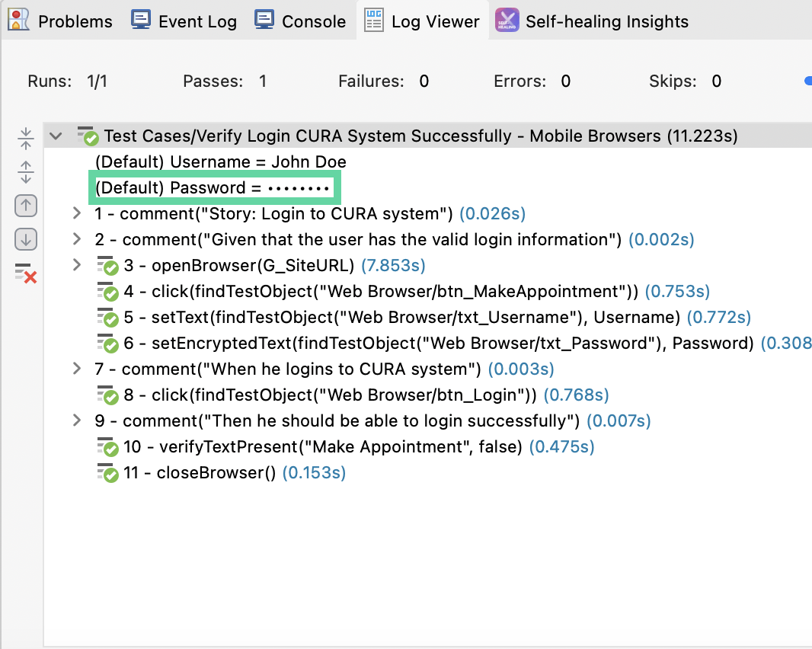The width and height of the screenshot is (812, 649).
Task: Click passed icon for setText Username step
Action: (x=108, y=318)
